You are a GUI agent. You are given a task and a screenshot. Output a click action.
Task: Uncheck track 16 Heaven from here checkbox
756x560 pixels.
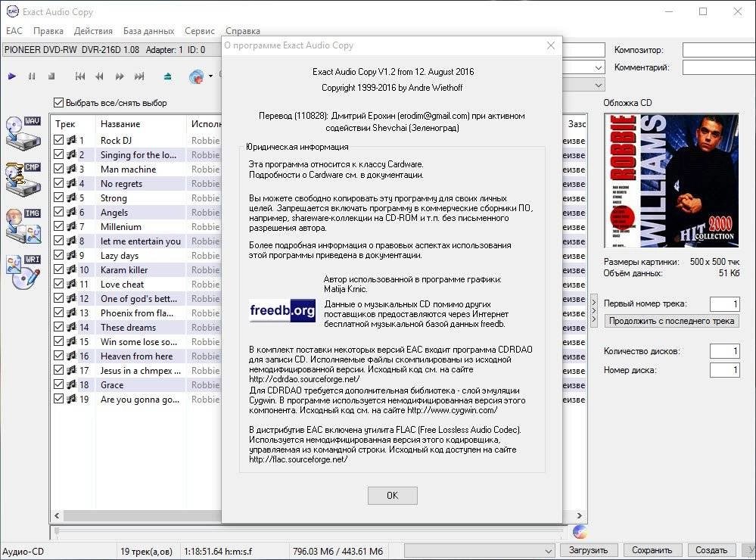[x=59, y=356]
